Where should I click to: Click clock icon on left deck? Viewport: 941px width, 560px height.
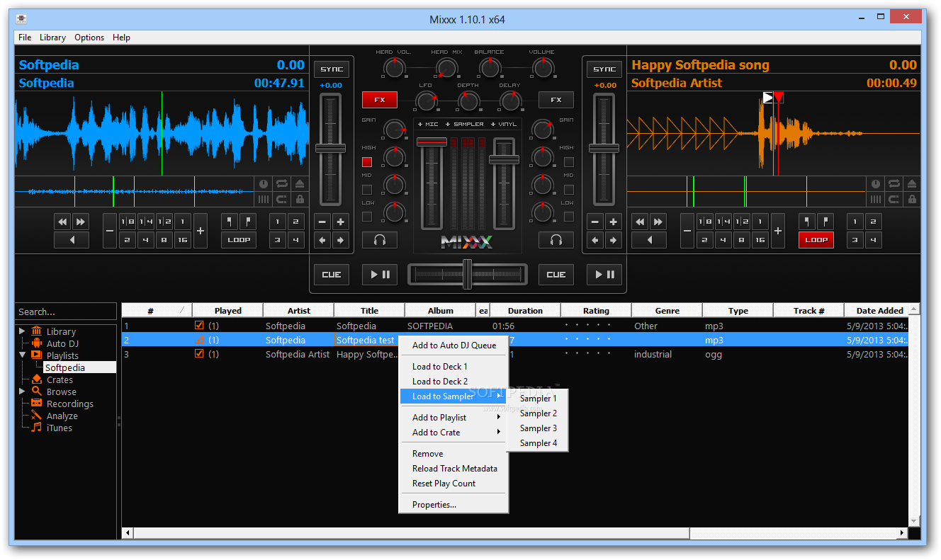tap(263, 184)
